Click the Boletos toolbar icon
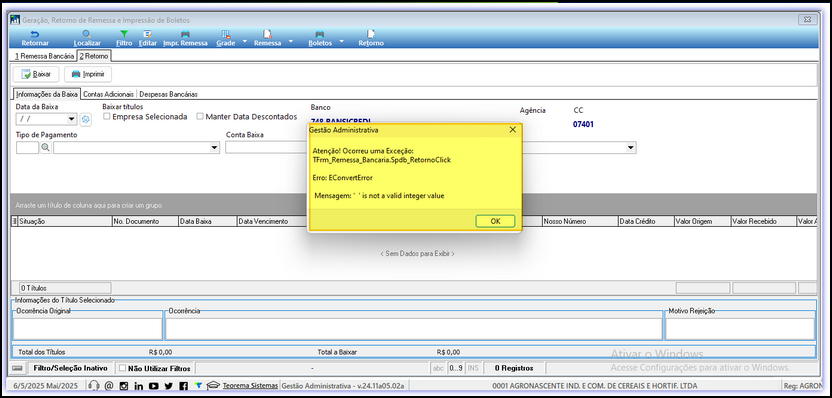The width and height of the screenshot is (832, 398). [320, 34]
